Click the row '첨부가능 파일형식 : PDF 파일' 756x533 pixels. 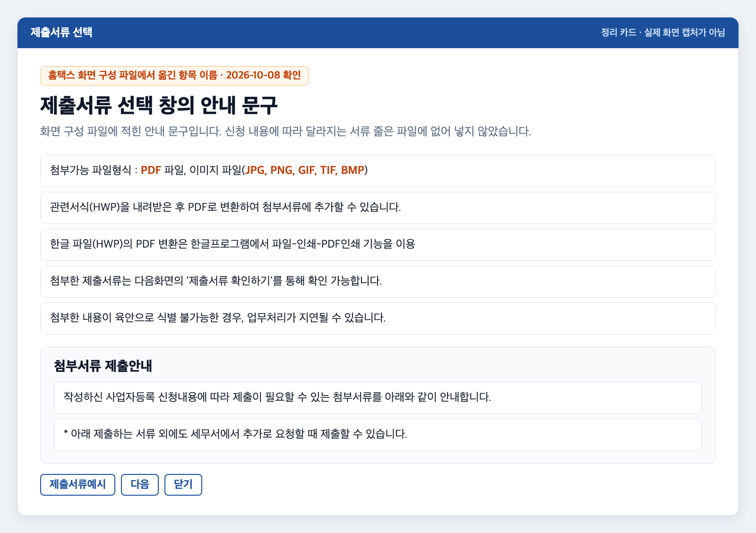click(378, 171)
